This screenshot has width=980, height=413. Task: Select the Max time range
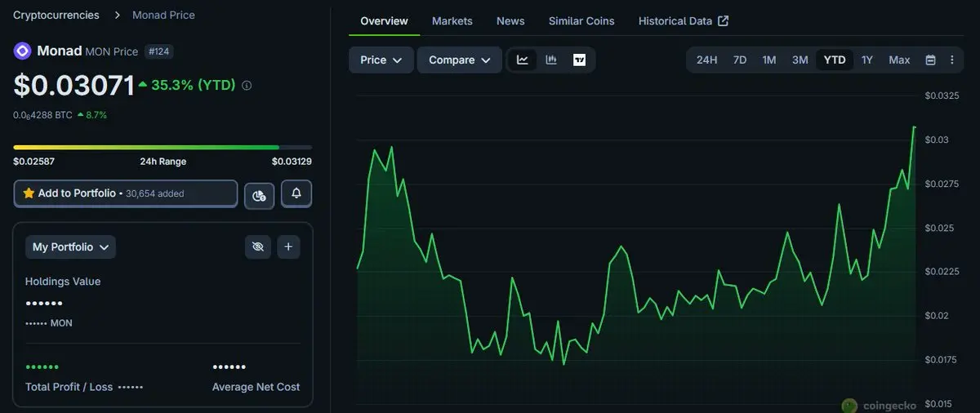coord(899,60)
